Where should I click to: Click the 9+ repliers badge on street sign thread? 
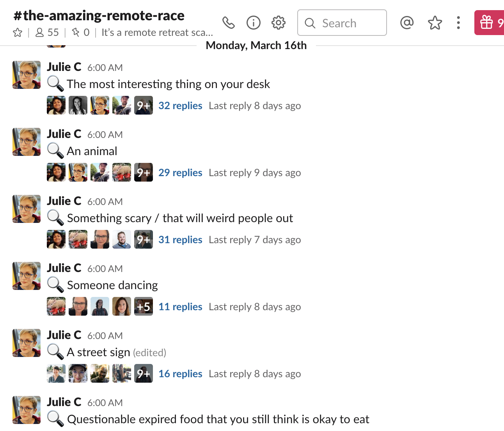click(144, 373)
